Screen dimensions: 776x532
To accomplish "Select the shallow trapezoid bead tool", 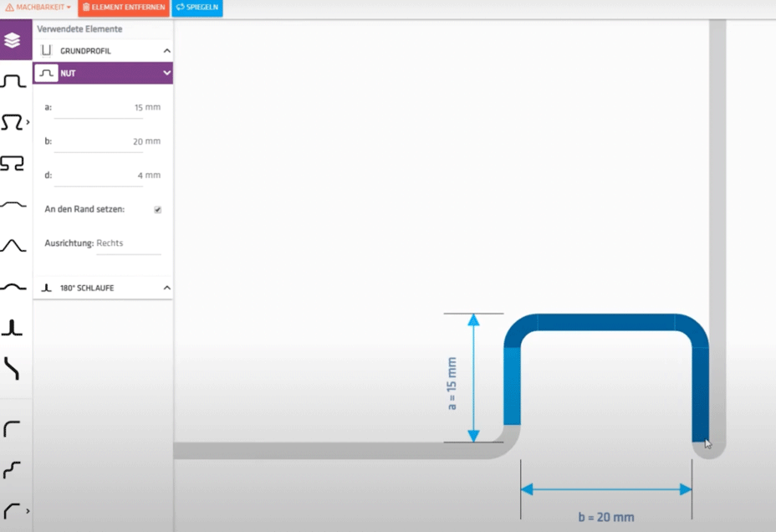I will [x=12, y=204].
